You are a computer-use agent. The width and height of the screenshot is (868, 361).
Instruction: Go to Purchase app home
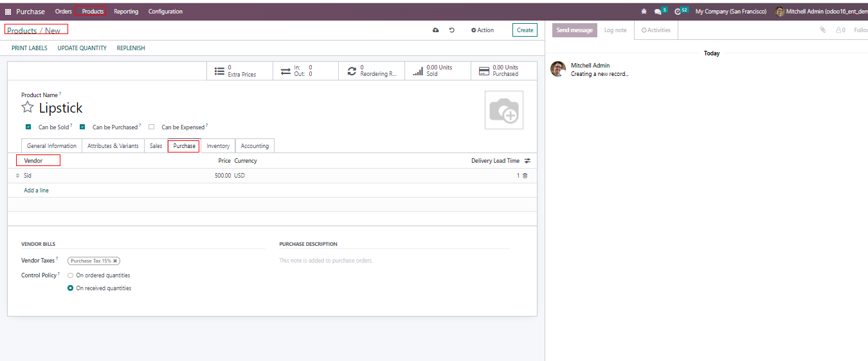click(31, 12)
